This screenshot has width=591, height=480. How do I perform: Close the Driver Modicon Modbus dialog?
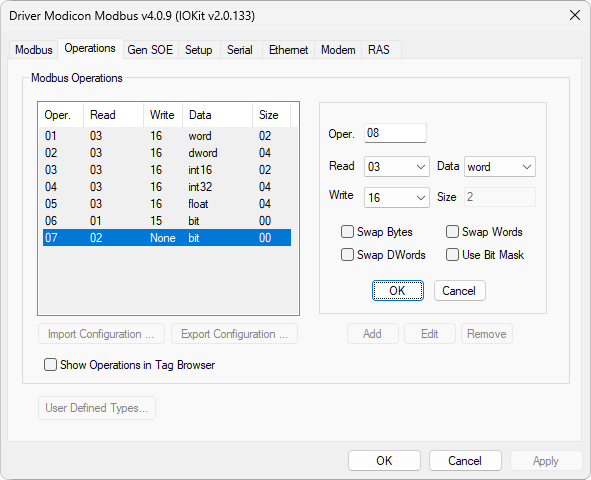click(574, 15)
